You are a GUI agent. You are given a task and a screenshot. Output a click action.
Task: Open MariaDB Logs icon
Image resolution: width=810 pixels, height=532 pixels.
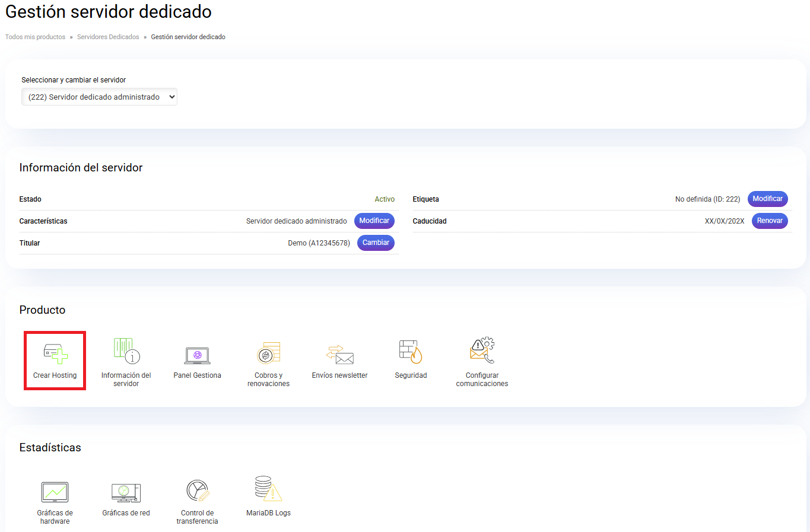[x=268, y=489]
